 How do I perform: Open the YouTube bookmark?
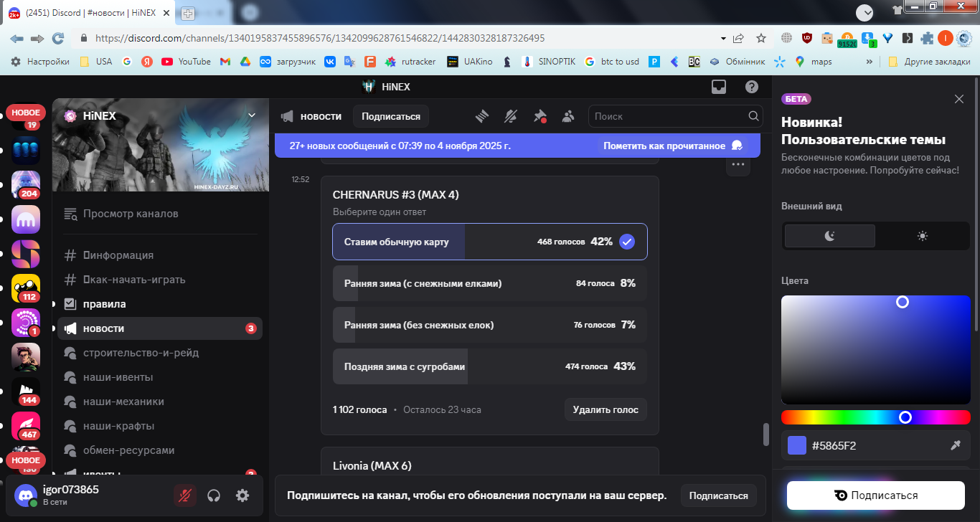coord(187,62)
